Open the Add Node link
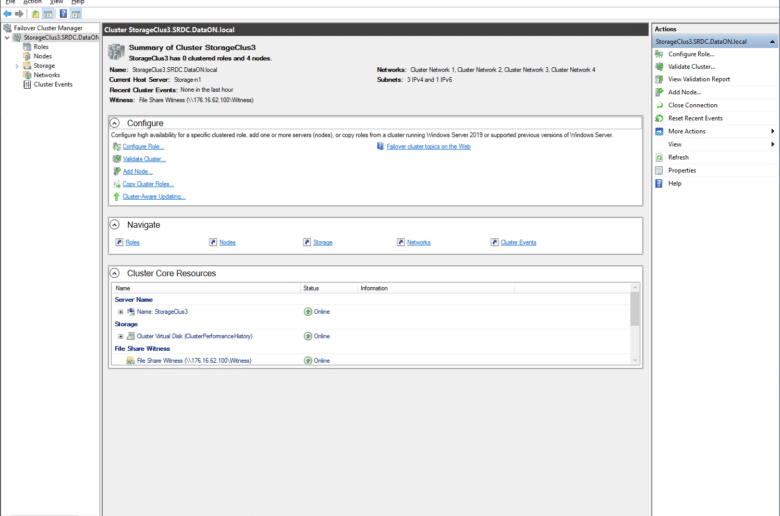 (137, 172)
